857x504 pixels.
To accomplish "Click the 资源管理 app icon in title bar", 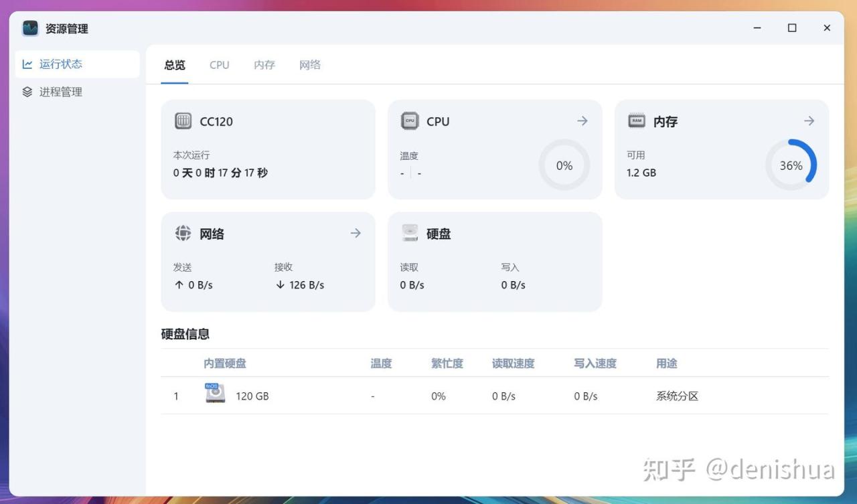I will point(30,28).
